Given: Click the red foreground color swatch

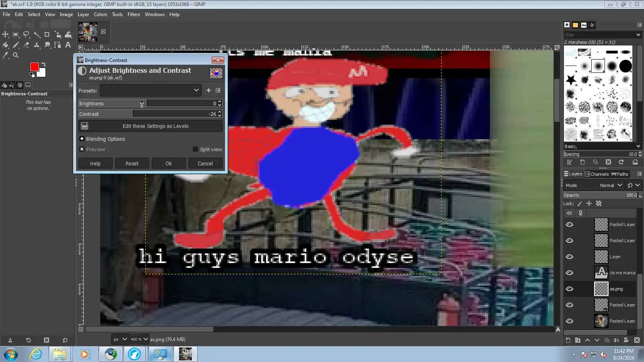Looking at the screenshot, I should click(x=35, y=67).
